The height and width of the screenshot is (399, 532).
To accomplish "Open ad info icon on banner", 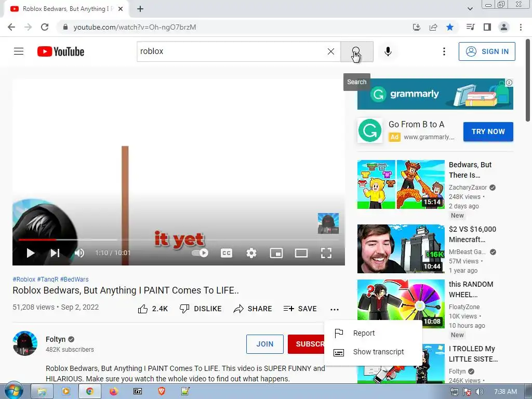I will (509, 83).
